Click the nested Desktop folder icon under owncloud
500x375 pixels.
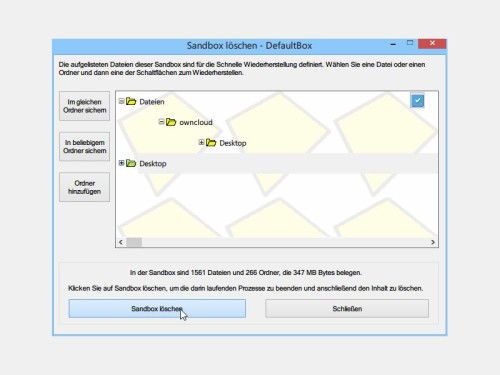tap(211, 143)
